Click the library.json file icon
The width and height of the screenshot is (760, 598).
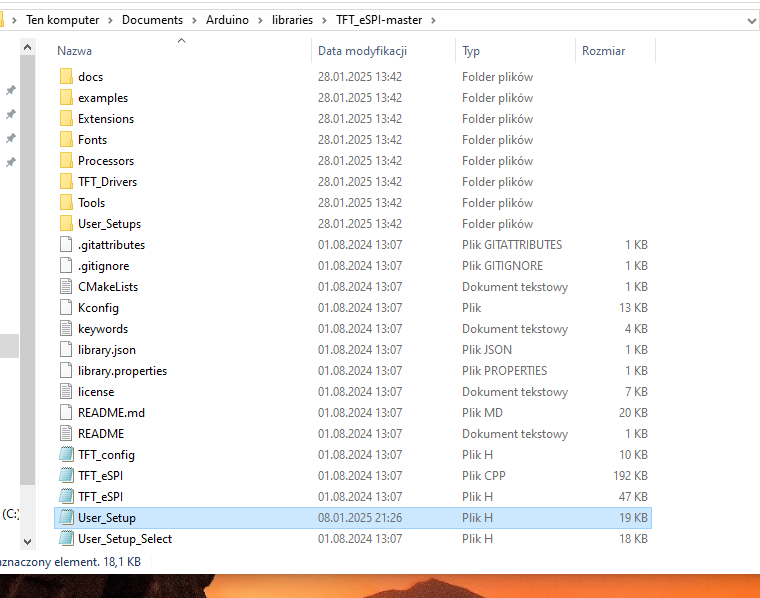point(66,349)
